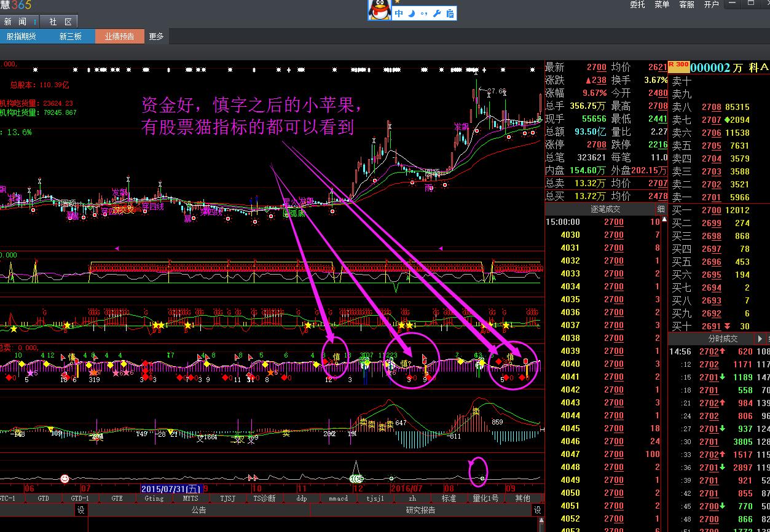Click the 涨幅 value 9.67%

click(x=595, y=93)
